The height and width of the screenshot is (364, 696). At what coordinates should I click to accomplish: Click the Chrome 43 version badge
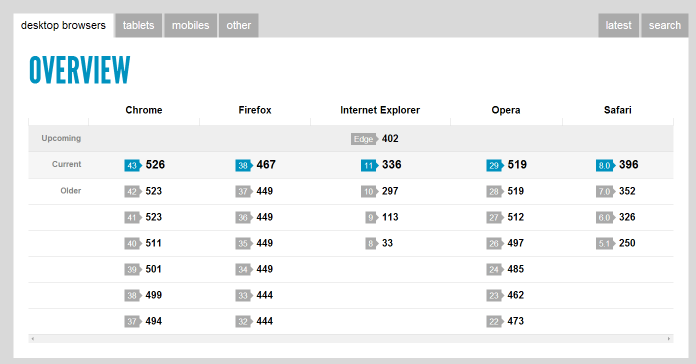(x=133, y=166)
